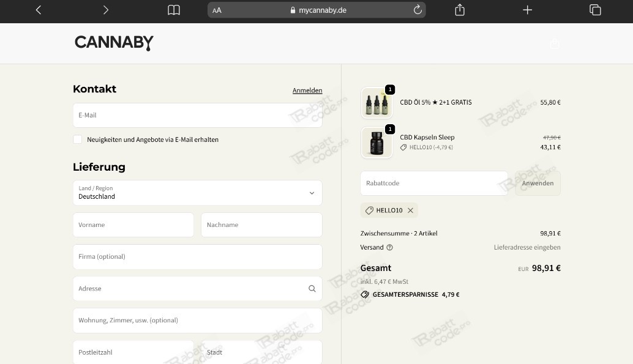Click the search icon in the Adresse field
This screenshot has width=633, height=364.
(x=312, y=288)
